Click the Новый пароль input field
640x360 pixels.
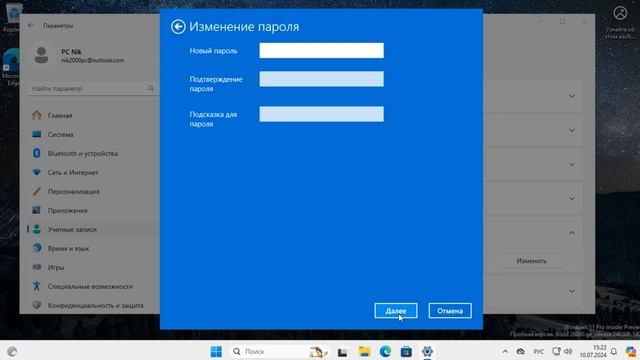coord(322,51)
